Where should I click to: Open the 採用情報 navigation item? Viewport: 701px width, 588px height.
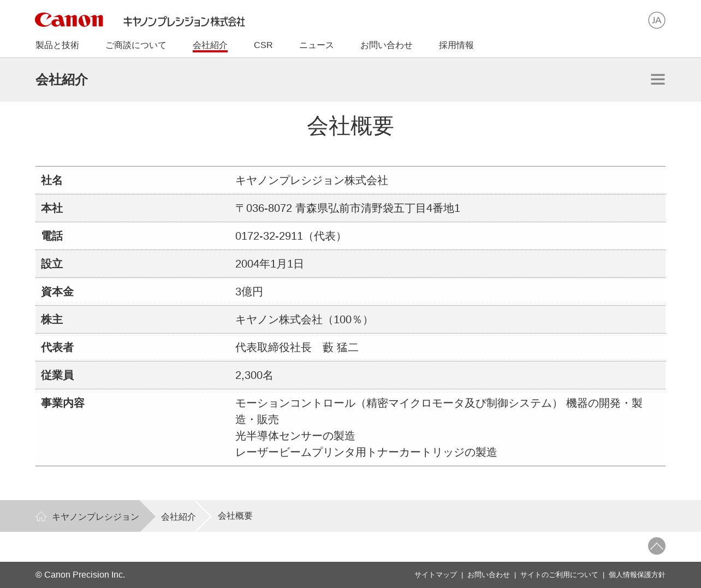pyautogui.click(x=456, y=45)
